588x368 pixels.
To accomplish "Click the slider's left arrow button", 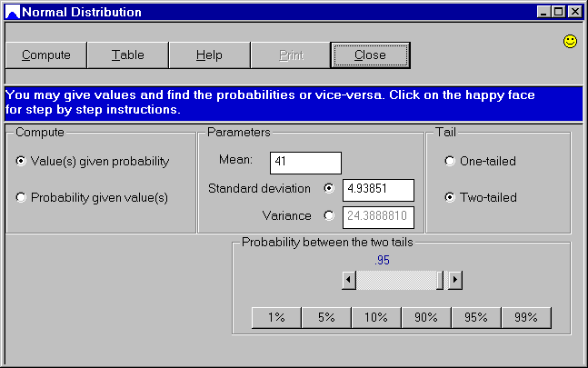I will 349,280.
